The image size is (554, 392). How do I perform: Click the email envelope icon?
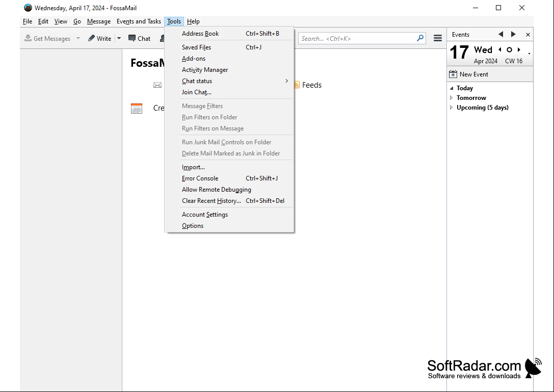pyautogui.click(x=157, y=85)
